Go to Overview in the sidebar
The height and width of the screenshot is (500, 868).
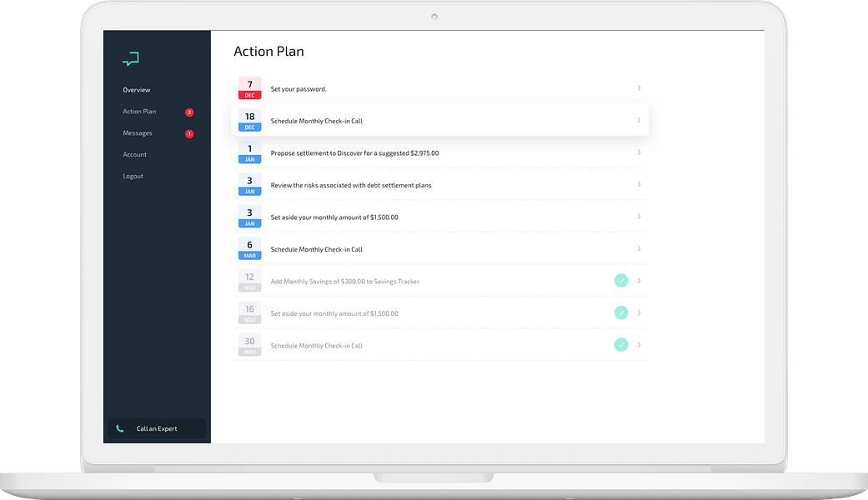pos(137,90)
